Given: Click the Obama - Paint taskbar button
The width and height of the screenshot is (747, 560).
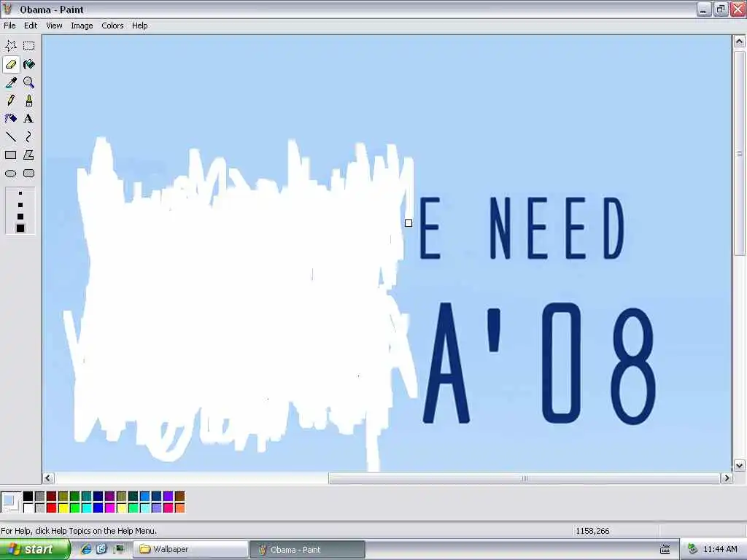Looking at the screenshot, I should (x=308, y=550).
